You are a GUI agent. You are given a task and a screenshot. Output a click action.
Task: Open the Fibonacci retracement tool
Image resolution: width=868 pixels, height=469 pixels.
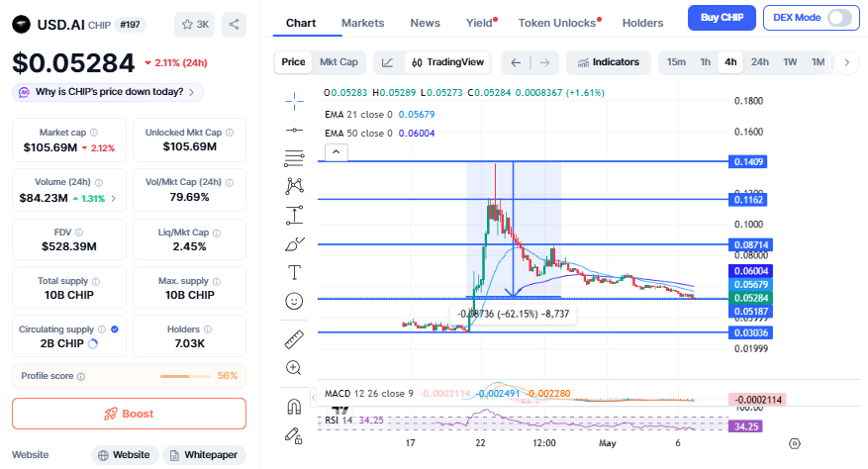pyautogui.click(x=295, y=158)
